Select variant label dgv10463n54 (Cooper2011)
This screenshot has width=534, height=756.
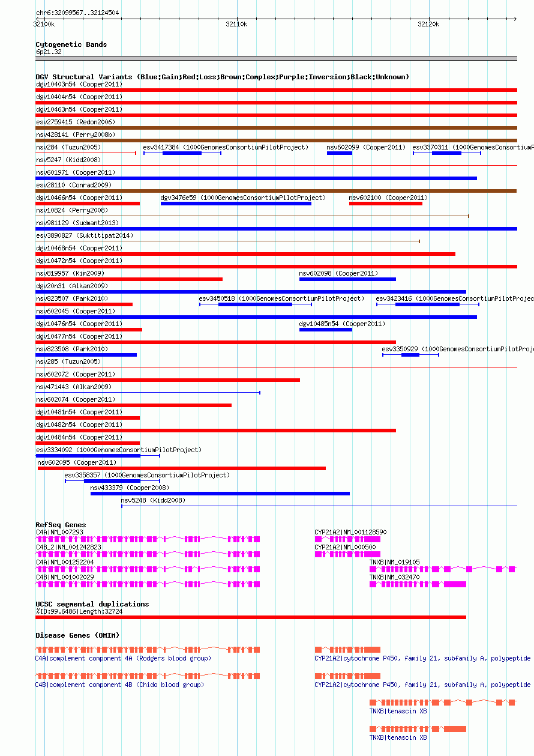[79, 109]
